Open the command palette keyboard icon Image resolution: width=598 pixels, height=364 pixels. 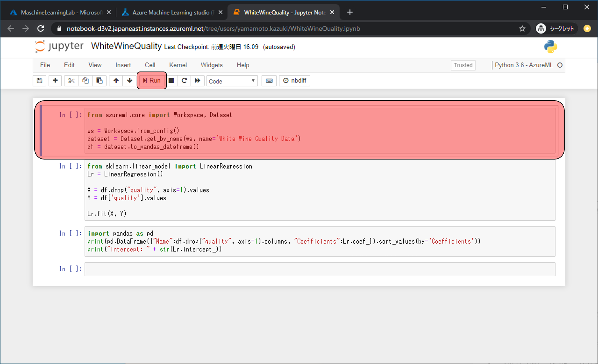point(269,81)
